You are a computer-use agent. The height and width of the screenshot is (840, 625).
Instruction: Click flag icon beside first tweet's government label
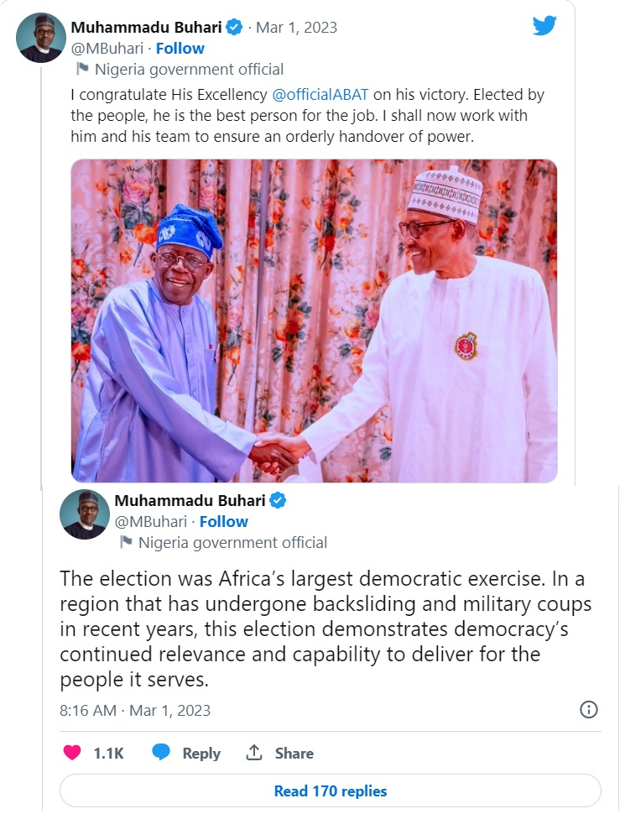(x=82, y=70)
